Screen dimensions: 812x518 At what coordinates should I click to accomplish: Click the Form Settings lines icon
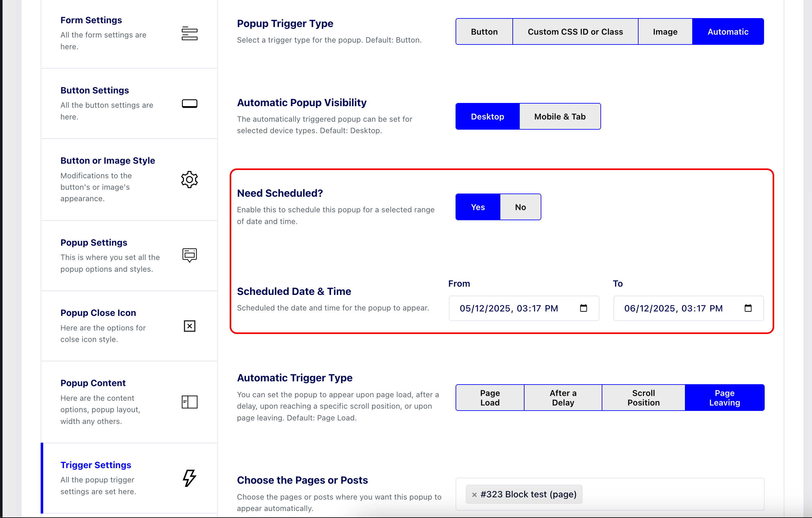(x=190, y=33)
